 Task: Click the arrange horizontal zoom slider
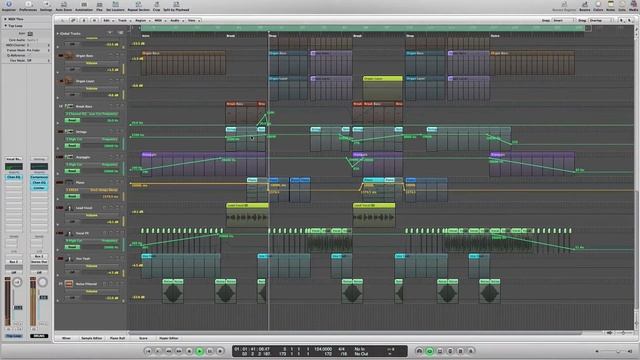pyautogui.click(x=622, y=333)
